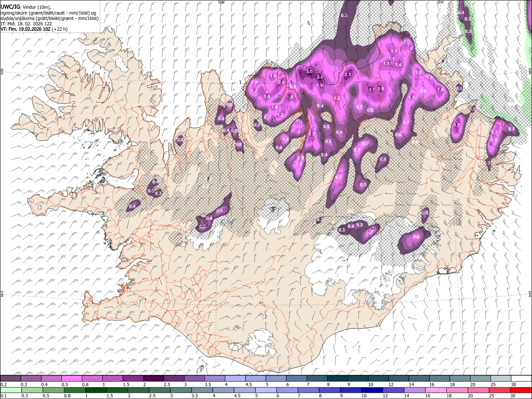Click the "Vindur (10m)" text in the title
The height and width of the screenshot is (399, 532).
pyautogui.click(x=37, y=7)
